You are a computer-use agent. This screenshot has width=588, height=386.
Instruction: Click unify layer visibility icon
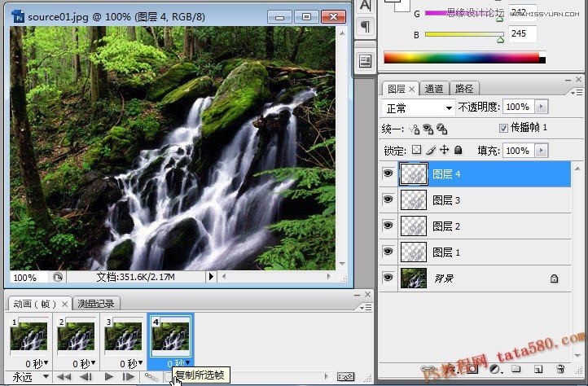428,129
